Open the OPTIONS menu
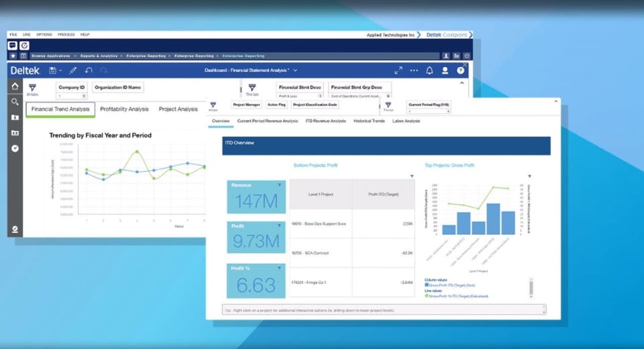This screenshot has height=349, width=644. click(44, 34)
